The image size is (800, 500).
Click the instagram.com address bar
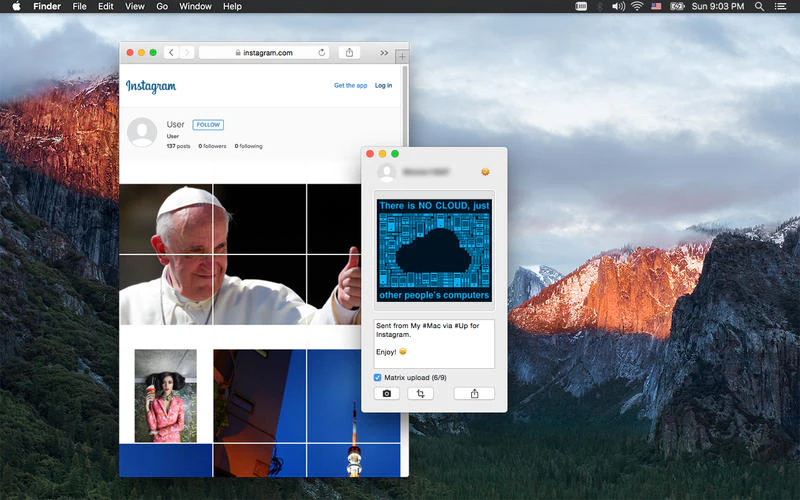(x=264, y=53)
